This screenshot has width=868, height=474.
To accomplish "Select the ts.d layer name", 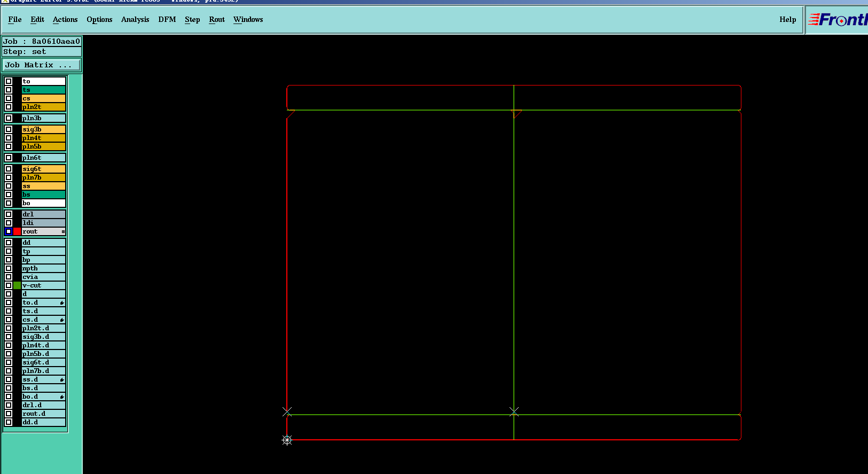I will (43, 311).
